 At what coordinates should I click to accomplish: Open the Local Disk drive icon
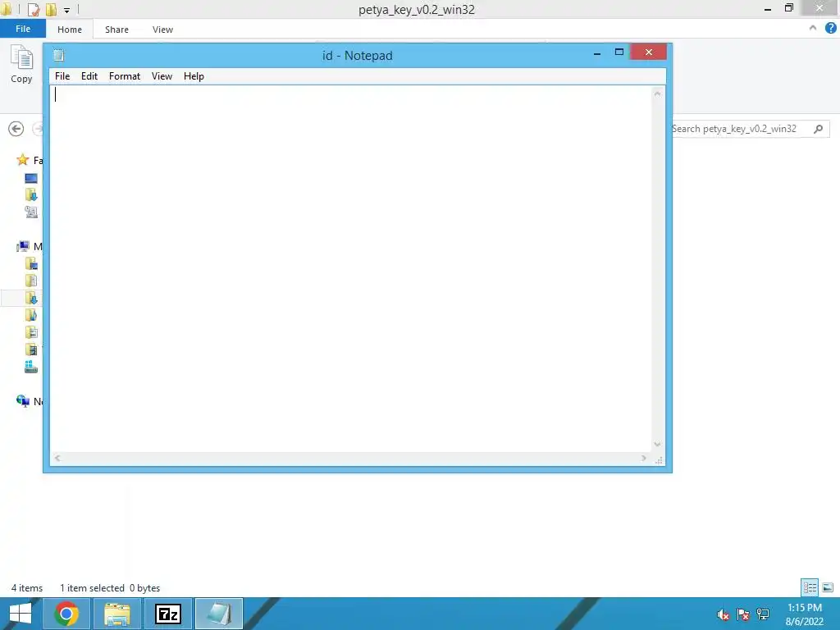coord(31,367)
